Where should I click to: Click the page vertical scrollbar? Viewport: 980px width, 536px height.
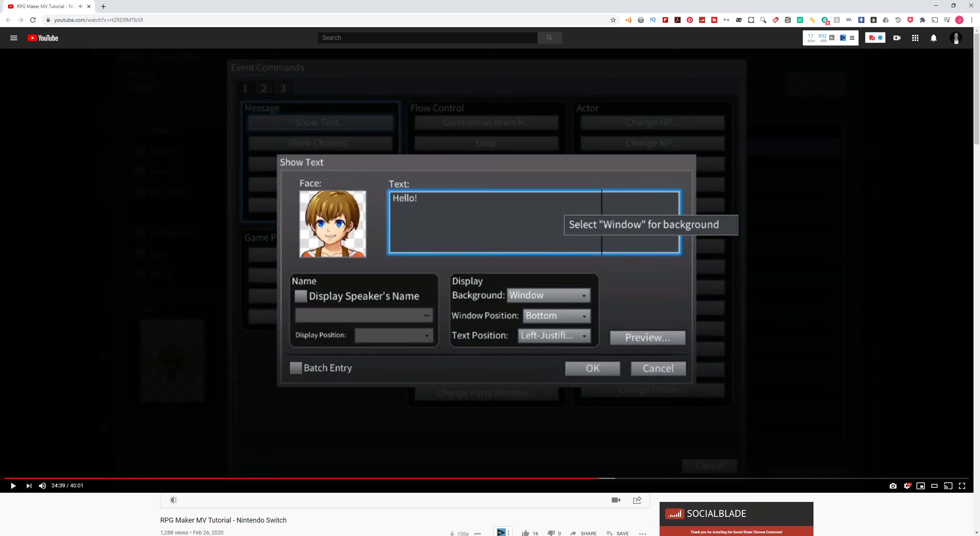pyautogui.click(x=977, y=88)
